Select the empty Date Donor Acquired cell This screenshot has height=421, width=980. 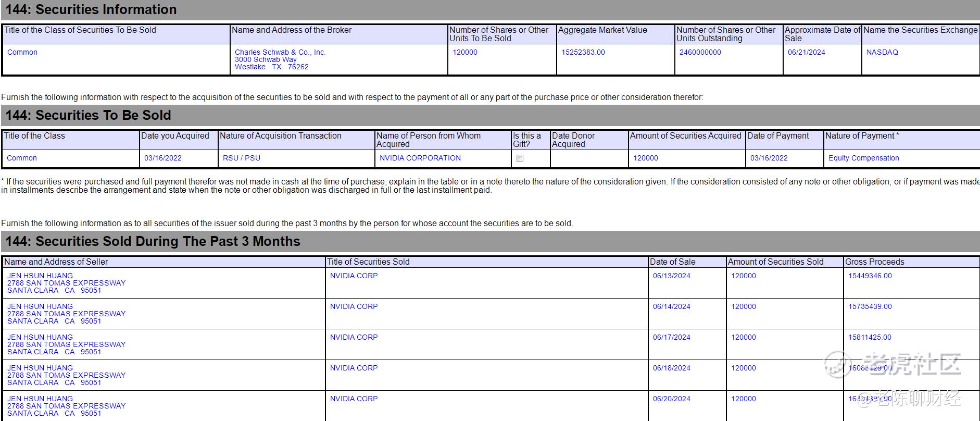[x=589, y=158]
